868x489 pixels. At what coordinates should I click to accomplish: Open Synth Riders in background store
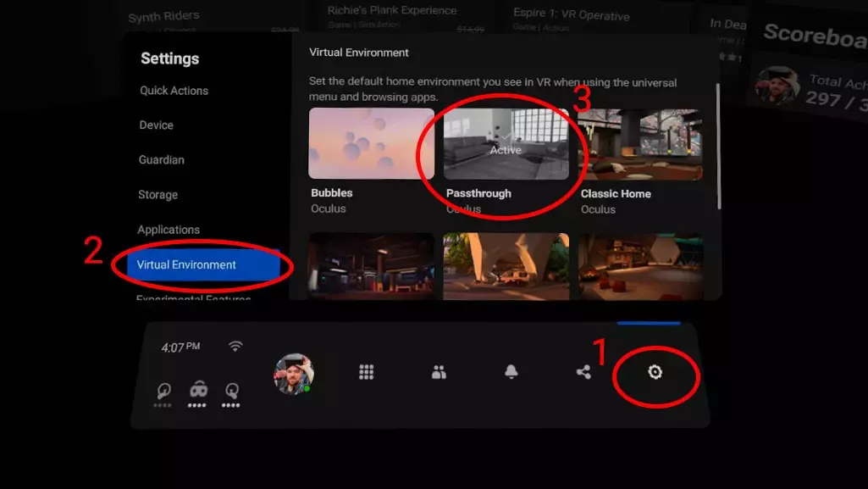163,17
